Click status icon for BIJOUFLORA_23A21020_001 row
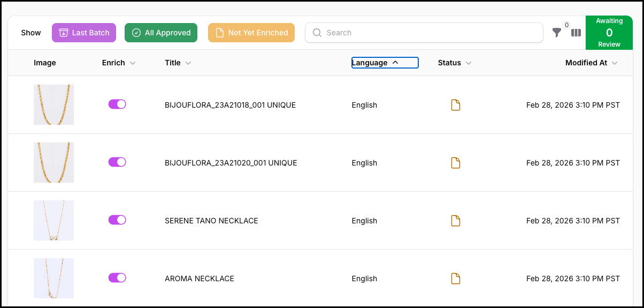Screen dimensions: 644x308 pyautogui.click(x=455, y=163)
